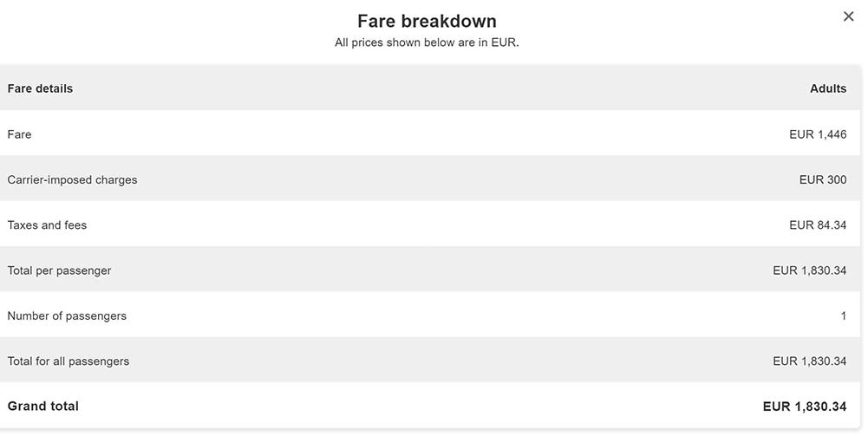Select the Grand total label
The image size is (868, 436).
coord(43,407)
